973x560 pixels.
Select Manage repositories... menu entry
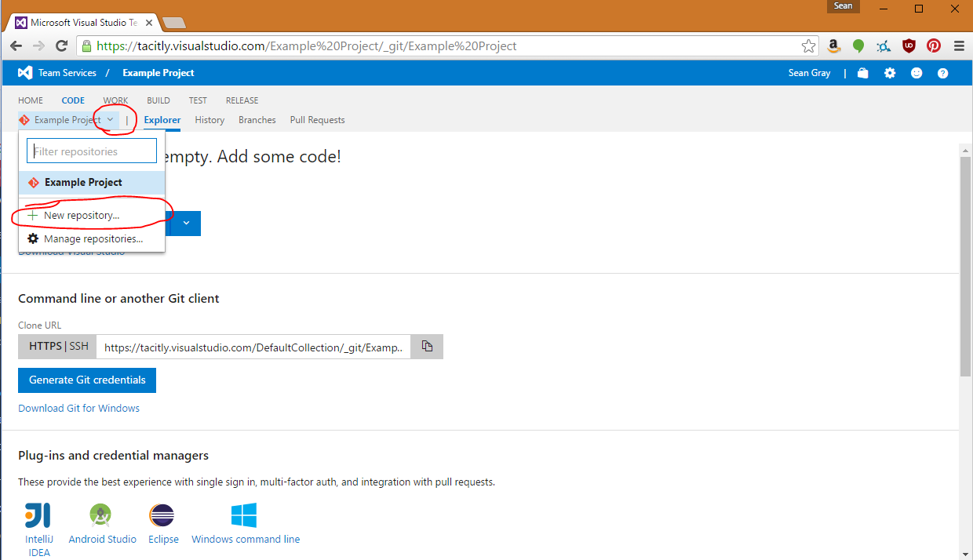[x=93, y=238]
